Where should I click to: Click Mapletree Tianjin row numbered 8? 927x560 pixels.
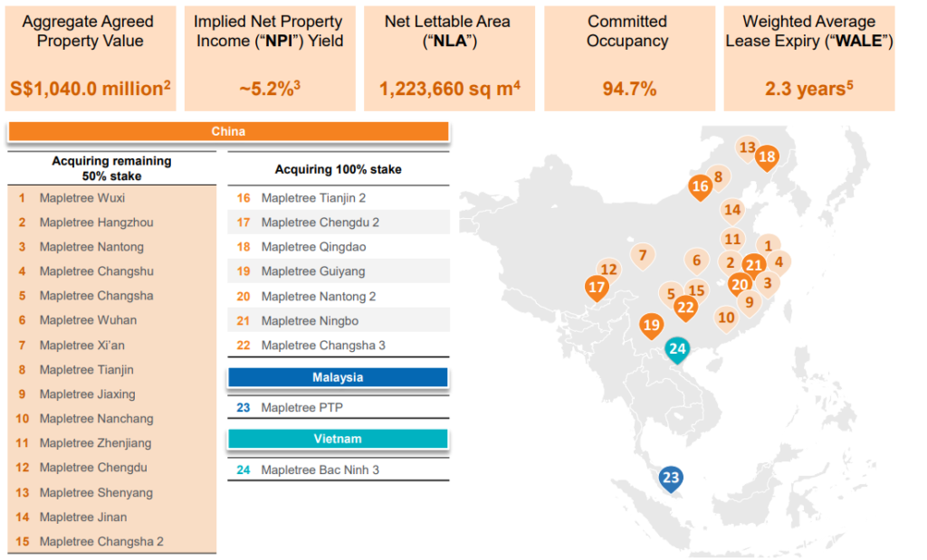coord(111,370)
